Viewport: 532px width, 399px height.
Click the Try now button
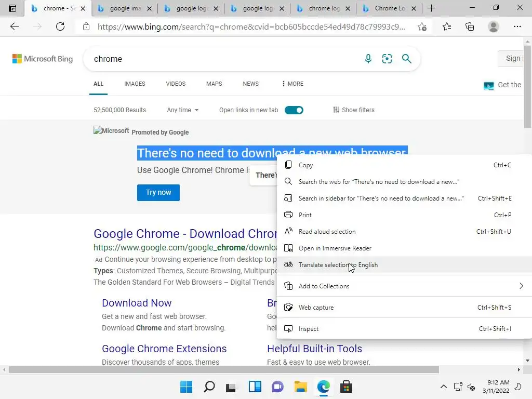(158, 192)
